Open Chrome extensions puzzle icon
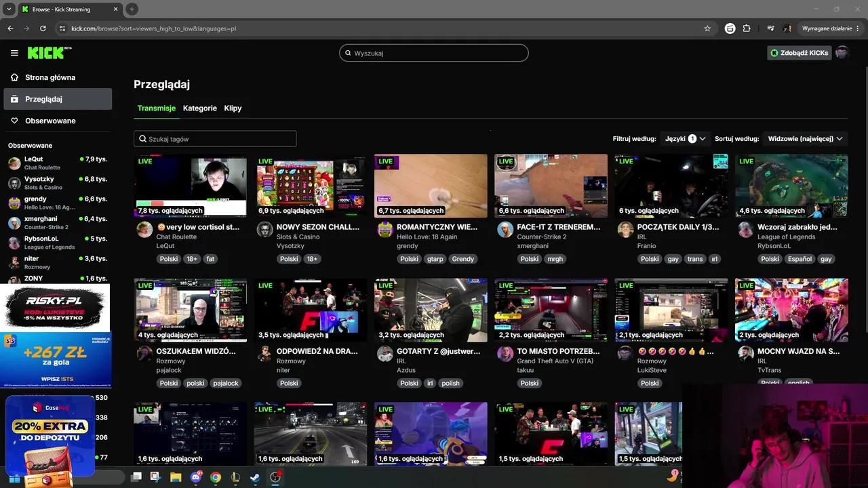 (747, 28)
